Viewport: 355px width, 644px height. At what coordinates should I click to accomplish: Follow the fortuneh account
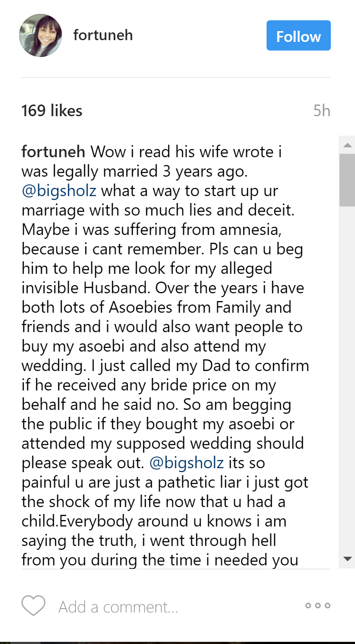298,35
